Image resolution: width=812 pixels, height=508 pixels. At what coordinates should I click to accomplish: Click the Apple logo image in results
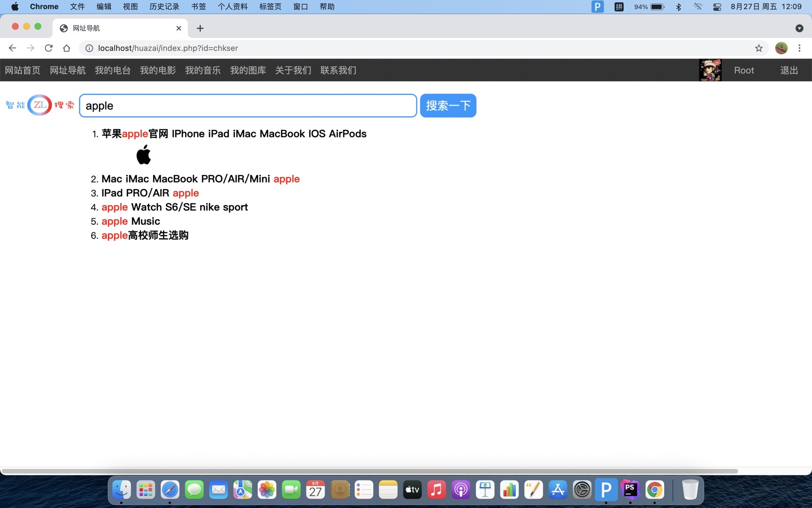[x=144, y=155]
